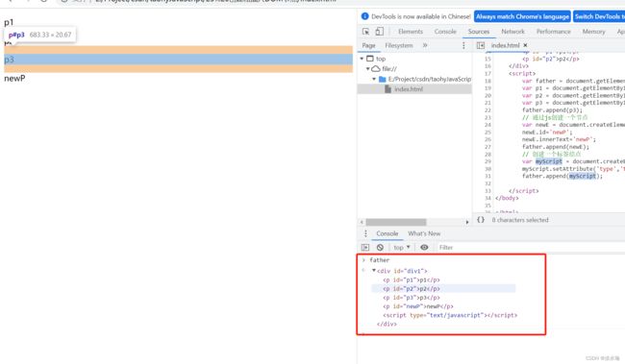Click the 0 characters selected status text

(520, 220)
